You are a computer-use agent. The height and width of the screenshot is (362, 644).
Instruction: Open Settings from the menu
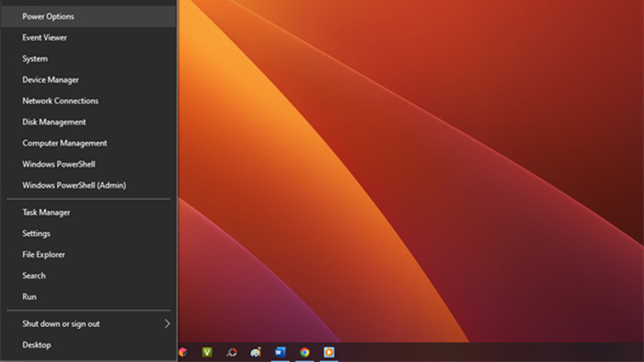pos(88,234)
